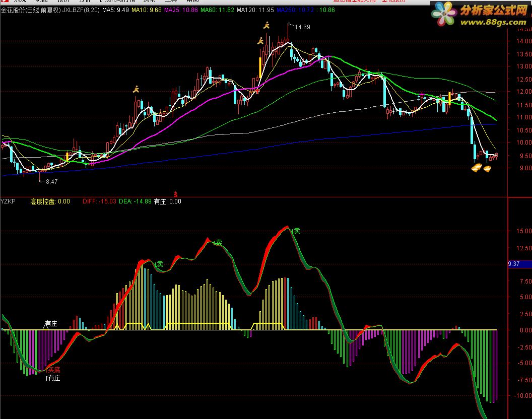This screenshot has height=419, width=532.
Task: Click 15.00 on the YZKP indicator axis
Action: click(x=524, y=231)
